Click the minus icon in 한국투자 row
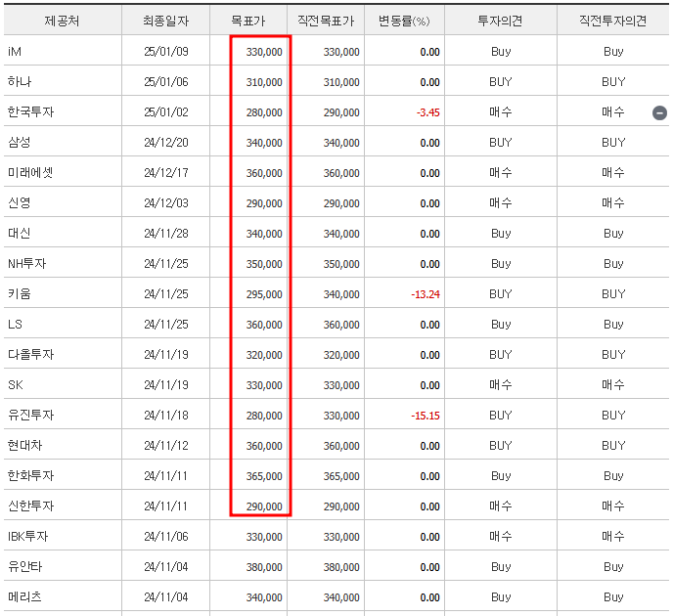 (659, 112)
